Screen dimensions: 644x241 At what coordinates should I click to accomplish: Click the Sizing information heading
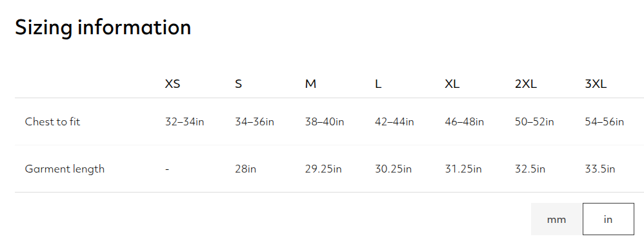click(x=103, y=28)
